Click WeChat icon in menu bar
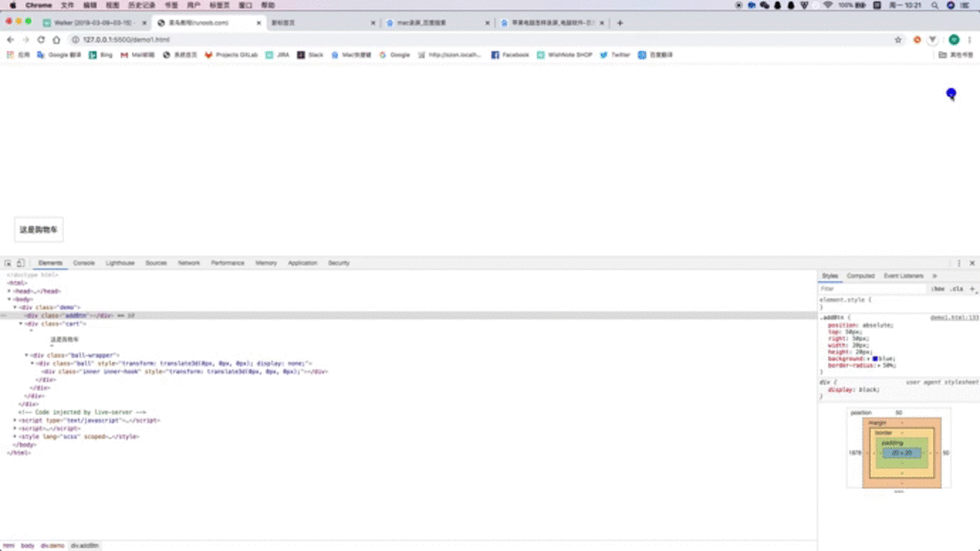This screenshot has width=980, height=551. click(765, 5)
